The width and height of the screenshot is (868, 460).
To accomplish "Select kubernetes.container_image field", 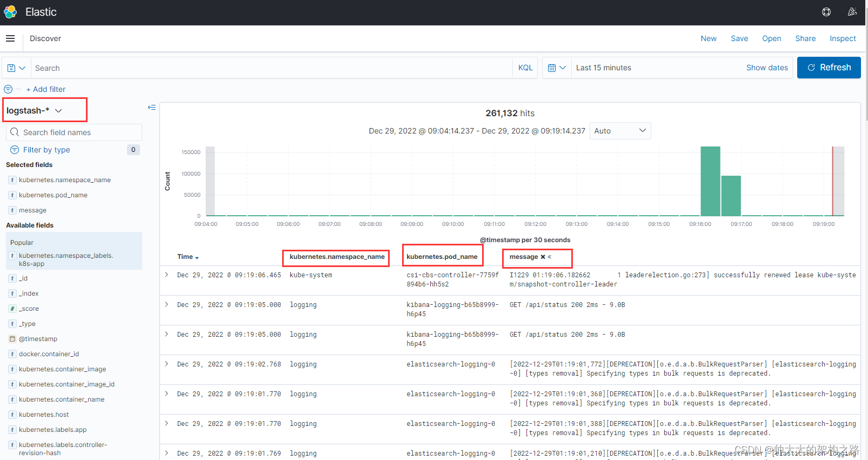I will pos(62,369).
